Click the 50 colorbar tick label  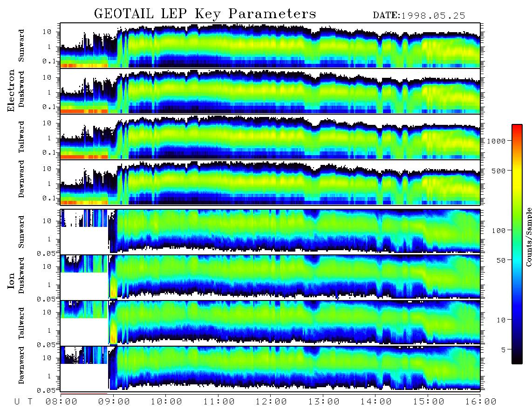tap(500, 260)
